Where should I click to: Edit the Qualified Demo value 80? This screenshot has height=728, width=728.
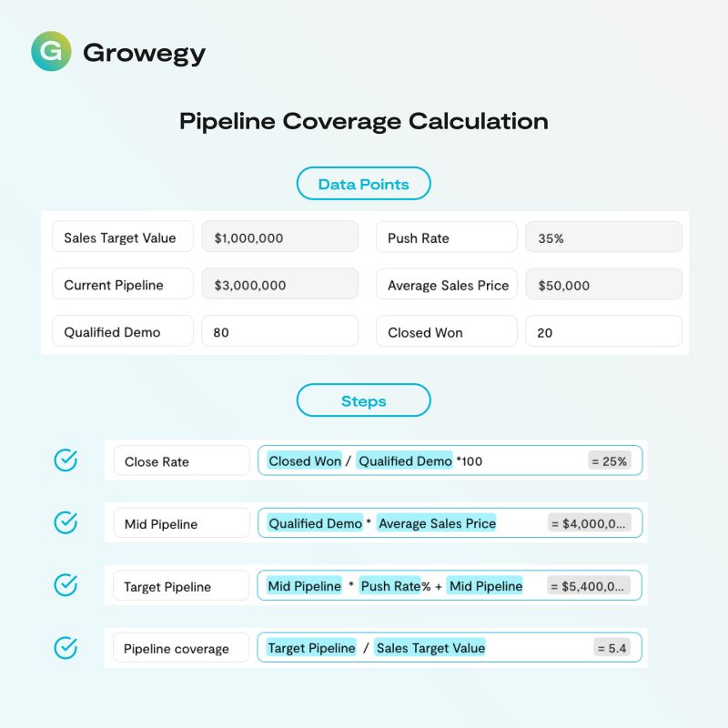[279, 332]
